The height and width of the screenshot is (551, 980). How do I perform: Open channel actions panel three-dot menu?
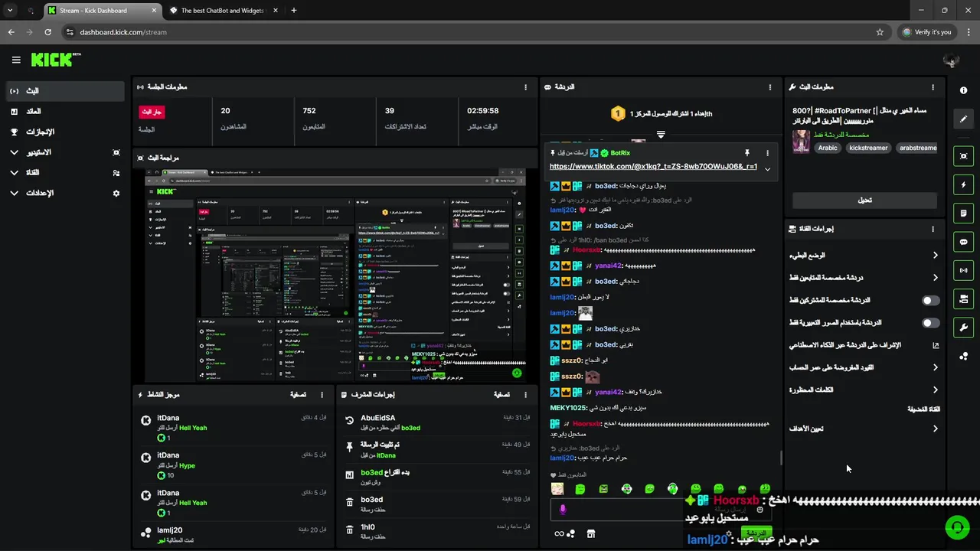point(933,229)
